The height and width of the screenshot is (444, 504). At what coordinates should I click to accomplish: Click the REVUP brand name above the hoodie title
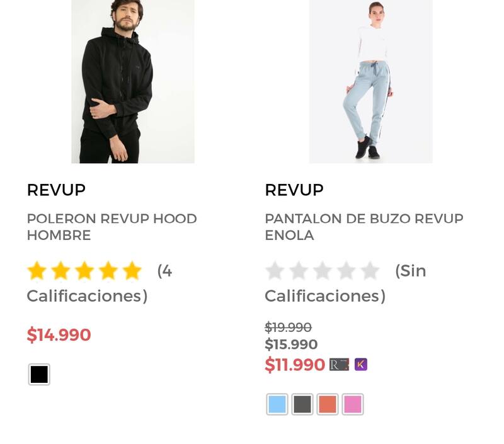pos(56,190)
